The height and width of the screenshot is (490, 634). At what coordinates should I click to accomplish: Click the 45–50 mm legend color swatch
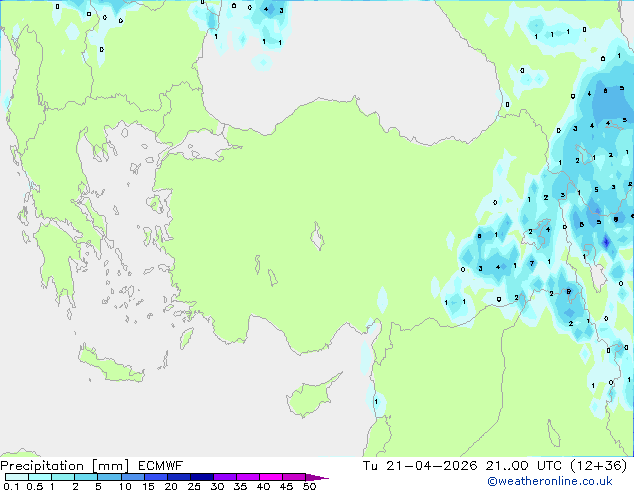[294, 477]
